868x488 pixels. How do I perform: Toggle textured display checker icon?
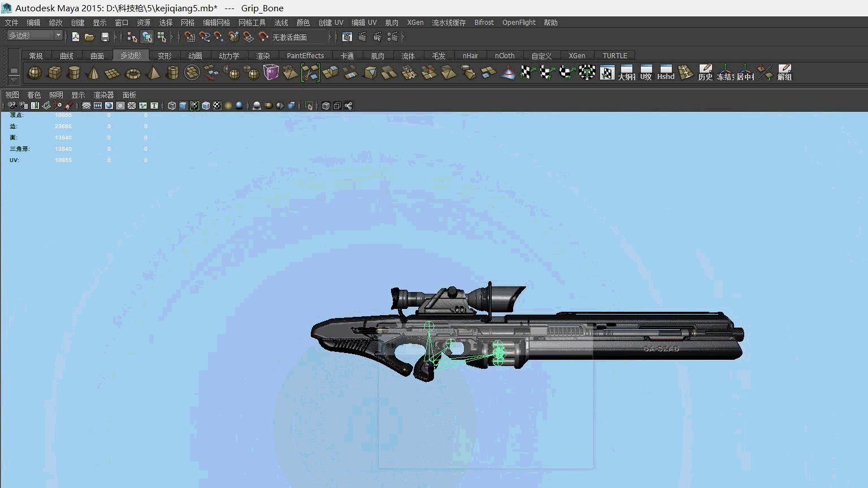point(217,106)
